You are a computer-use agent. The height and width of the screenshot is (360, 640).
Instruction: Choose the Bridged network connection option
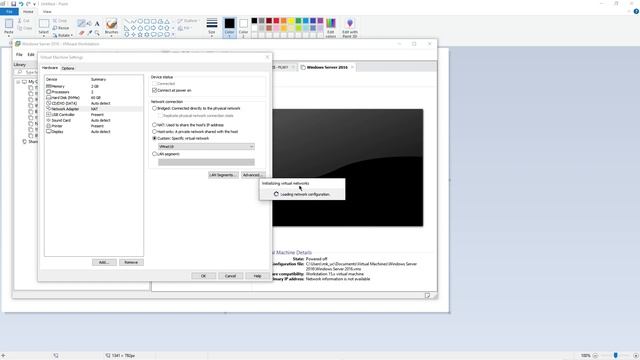click(154, 109)
